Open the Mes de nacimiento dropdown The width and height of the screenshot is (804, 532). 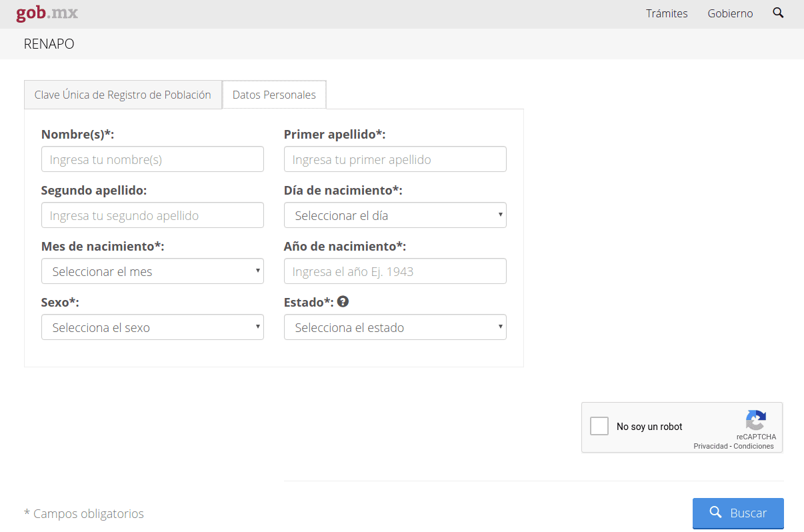point(152,271)
